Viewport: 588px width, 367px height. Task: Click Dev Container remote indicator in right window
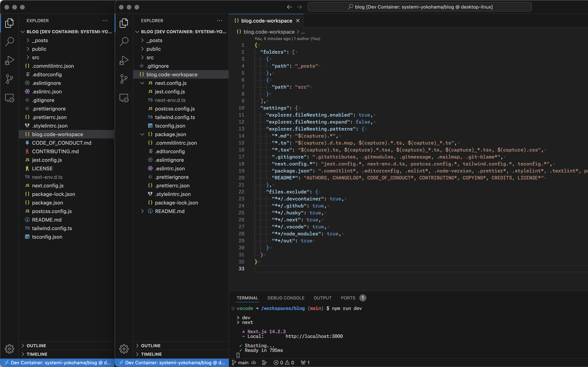click(x=172, y=363)
